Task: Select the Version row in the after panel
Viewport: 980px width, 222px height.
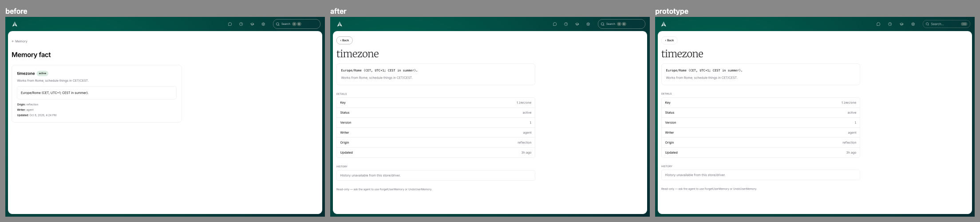Action: click(x=436, y=123)
